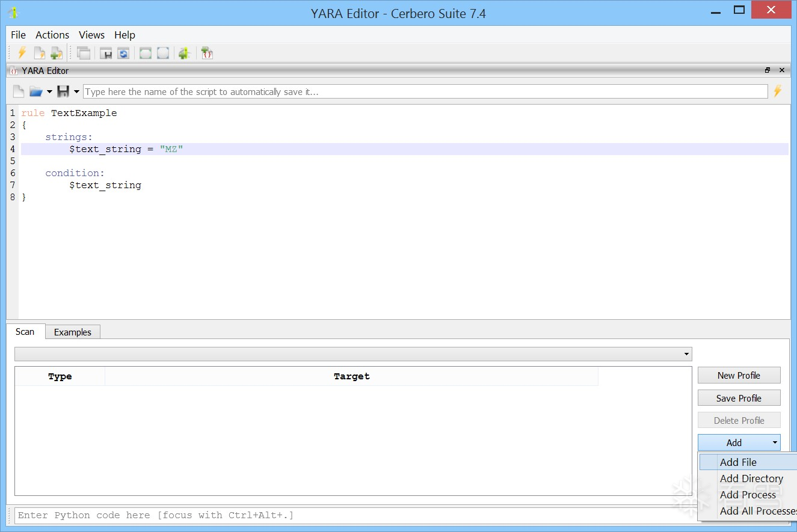This screenshot has height=532, width=797.
Task: Switch to the Scan tab
Action: (25, 332)
